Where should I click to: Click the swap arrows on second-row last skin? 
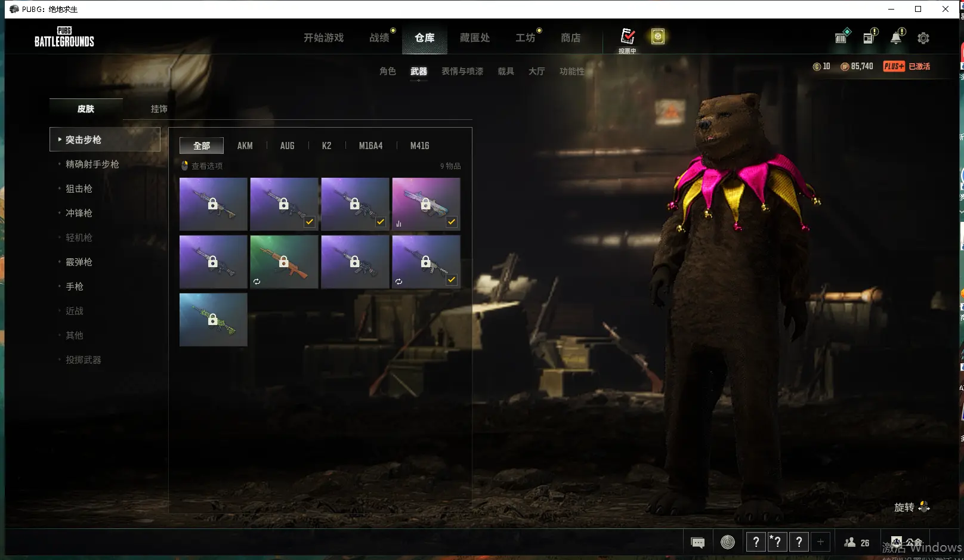[x=398, y=281]
